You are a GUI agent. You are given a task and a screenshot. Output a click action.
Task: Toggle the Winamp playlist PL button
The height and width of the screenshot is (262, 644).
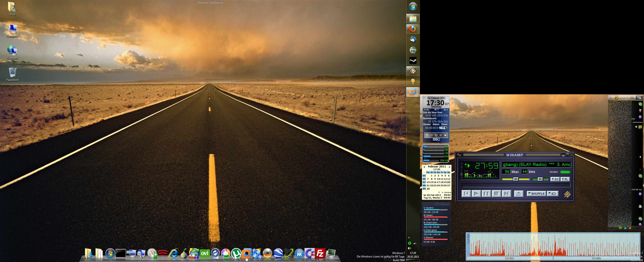click(x=565, y=179)
